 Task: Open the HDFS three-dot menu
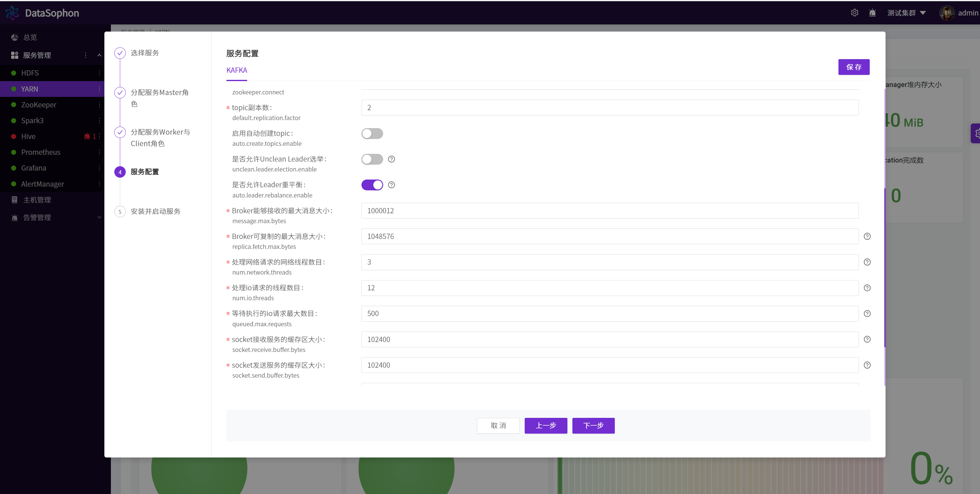(99, 73)
